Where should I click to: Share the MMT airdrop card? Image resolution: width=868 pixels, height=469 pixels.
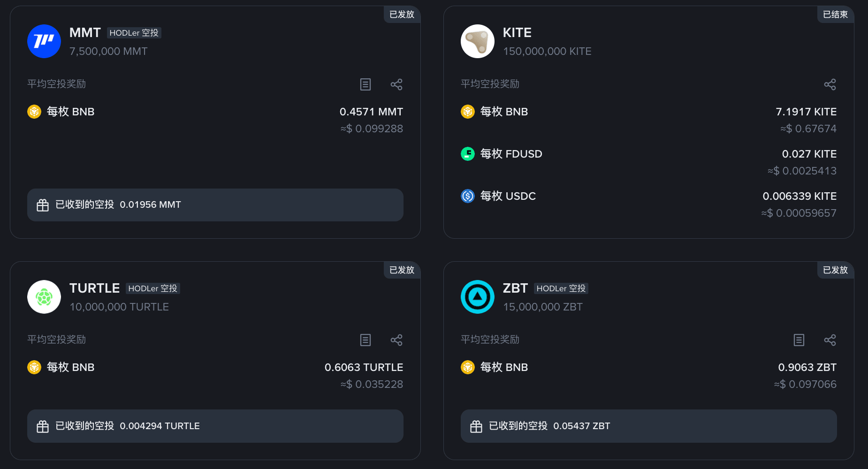(396, 84)
